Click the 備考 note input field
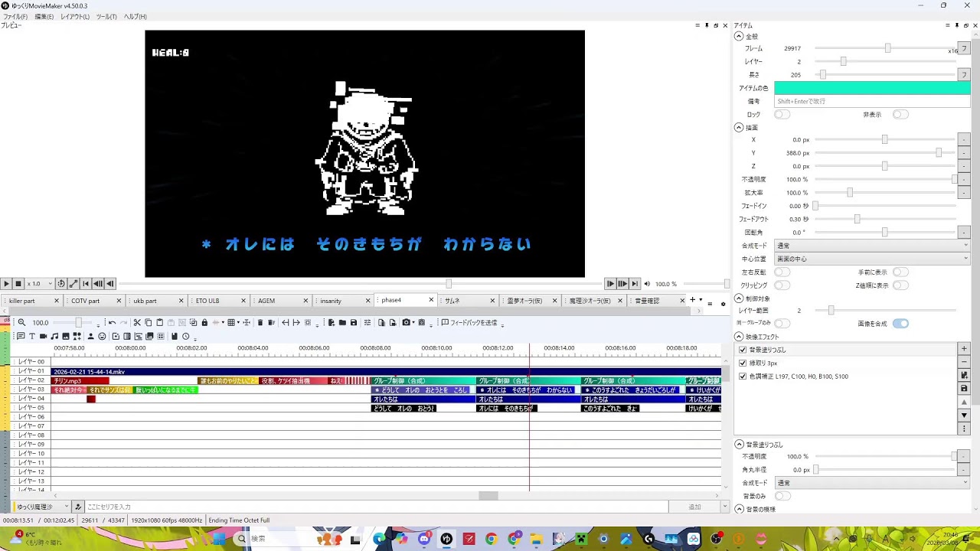Screen dimensions: 980x551 [872, 101]
